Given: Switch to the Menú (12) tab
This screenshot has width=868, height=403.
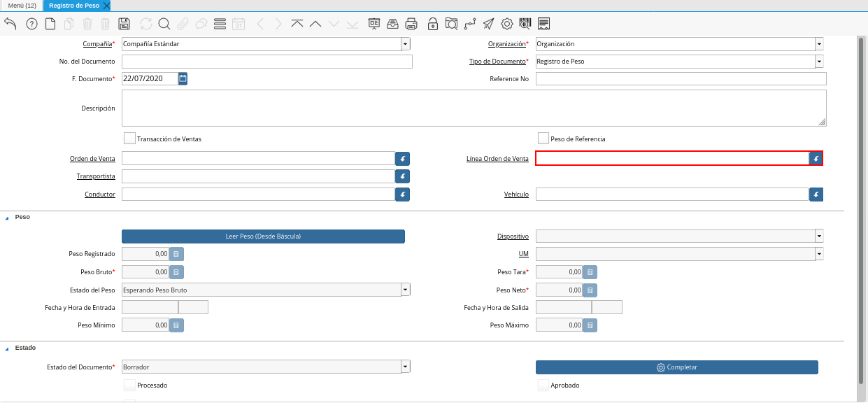Looking at the screenshot, I should coord(22,6).
